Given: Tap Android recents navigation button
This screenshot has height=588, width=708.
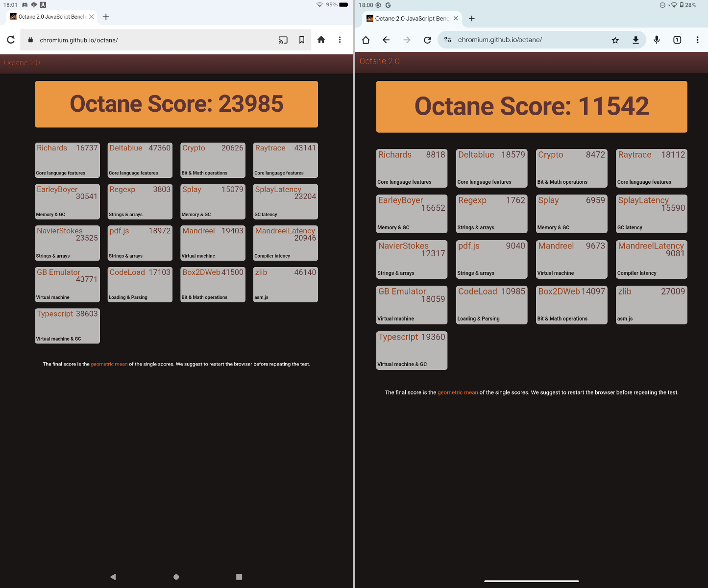Looking at the screenshot, I should (239, 577).
